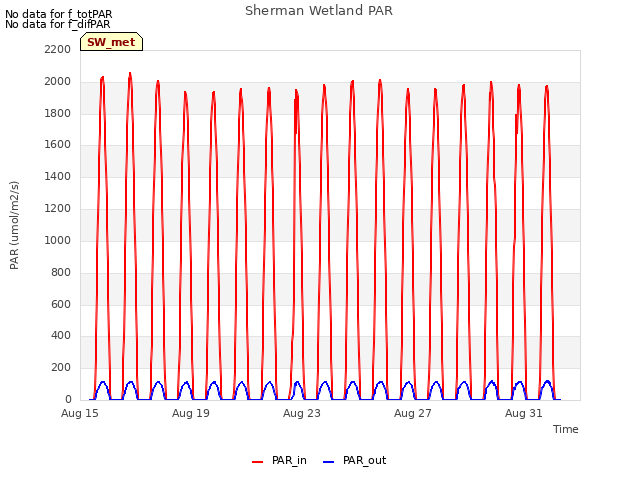Image resolution: width=640 pixels, height=480 pixels.
Task: Click the highest PAR_in peak above 2000
Action: coord(130,74)
